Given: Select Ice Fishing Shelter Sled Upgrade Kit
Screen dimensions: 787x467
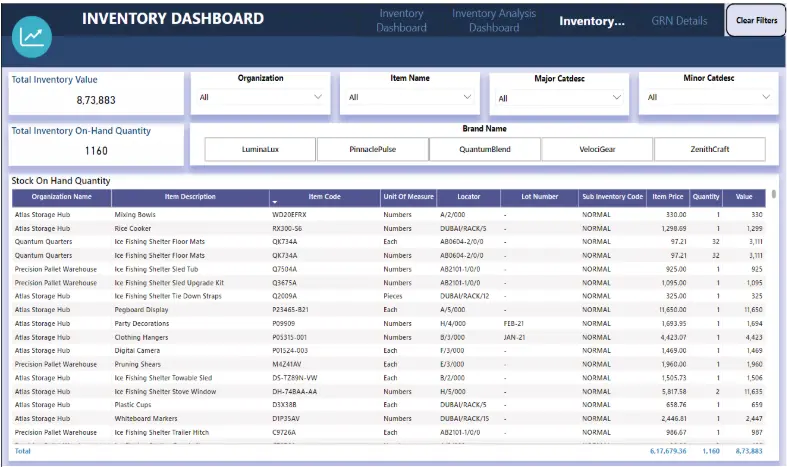Looking at the screenshot, I should [x=169, y=283].
